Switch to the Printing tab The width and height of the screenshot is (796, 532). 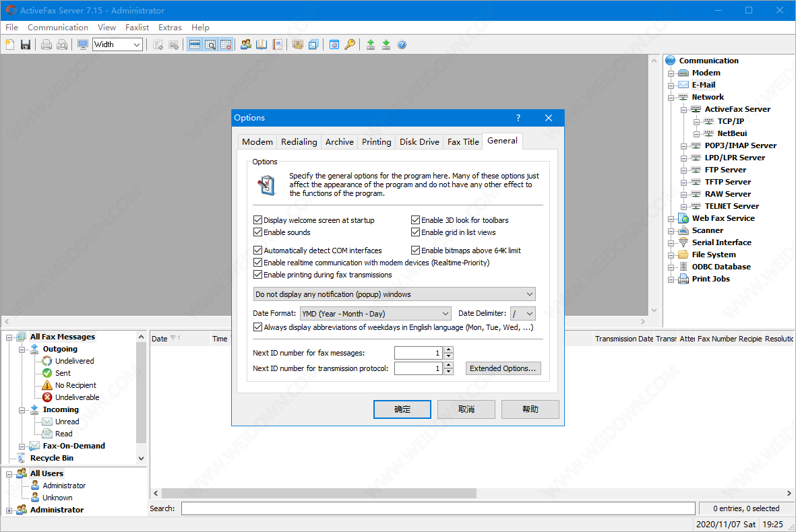click(x=376, y=142)
